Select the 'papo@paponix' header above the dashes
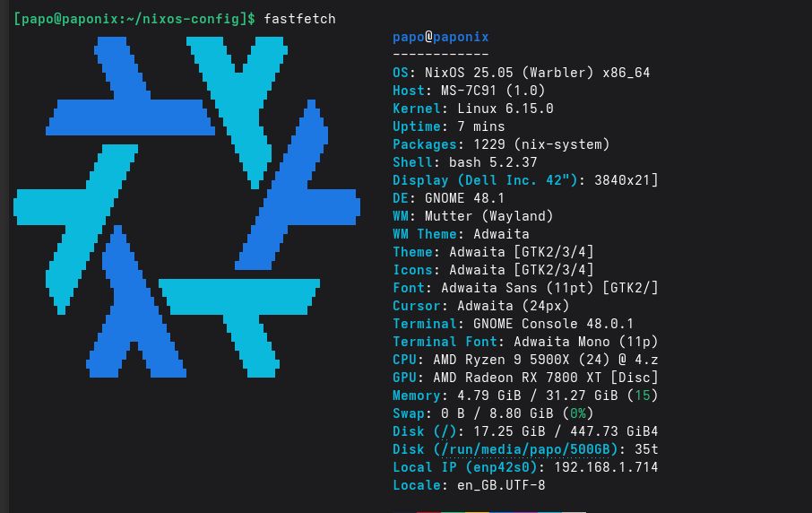Image resolution: width=812 pixels, height=513 pixels. click(441, 38)
